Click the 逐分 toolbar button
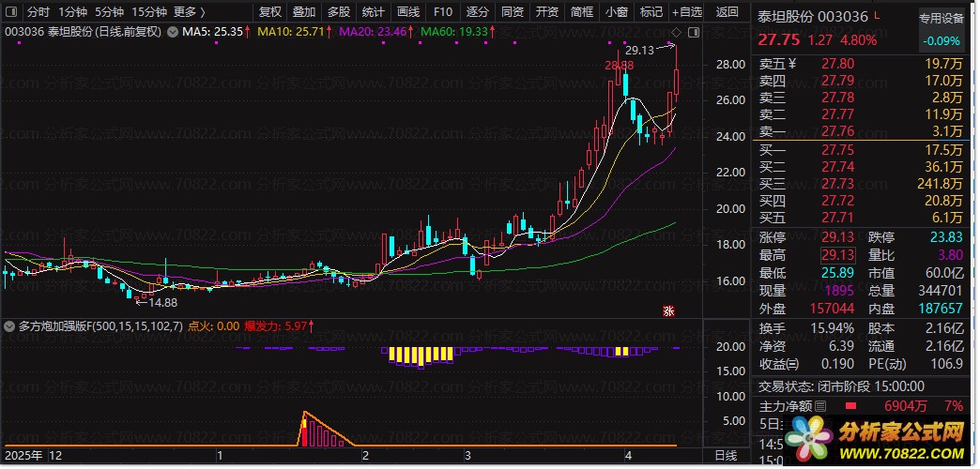 (x=477, y=12)
